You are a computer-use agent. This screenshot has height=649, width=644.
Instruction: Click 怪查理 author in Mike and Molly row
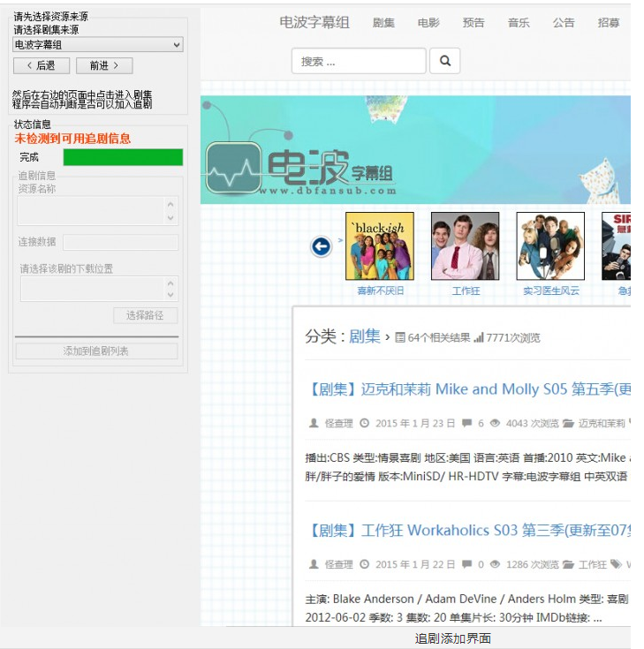pyautogui.click(x=338, y=424)
